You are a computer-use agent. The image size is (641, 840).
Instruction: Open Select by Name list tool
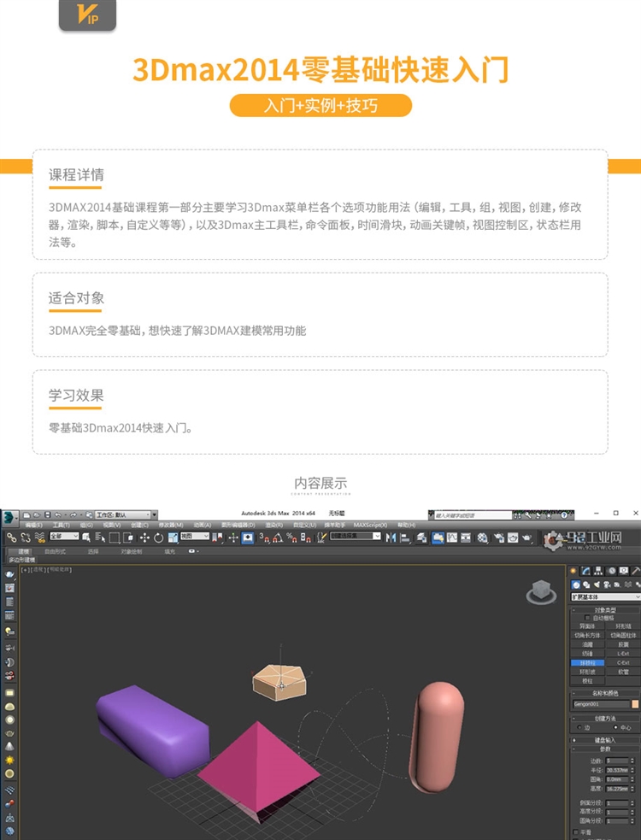[x=100, y=537]
